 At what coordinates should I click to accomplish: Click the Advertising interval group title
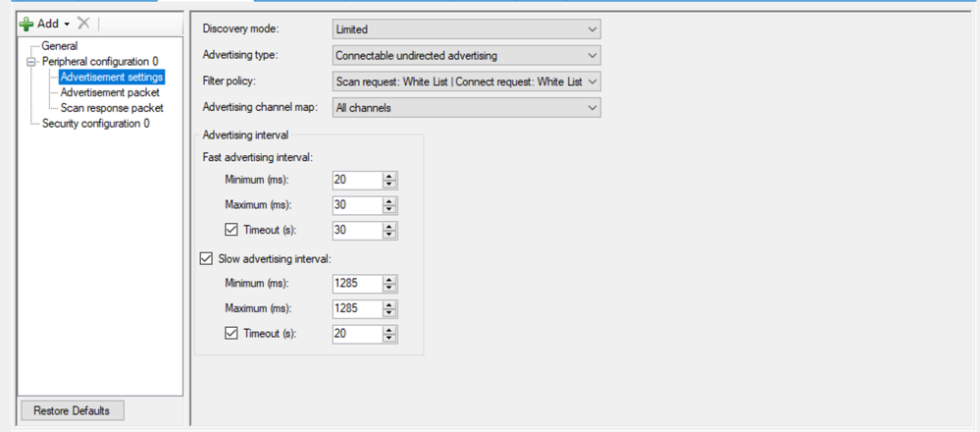tap(245, 135)
